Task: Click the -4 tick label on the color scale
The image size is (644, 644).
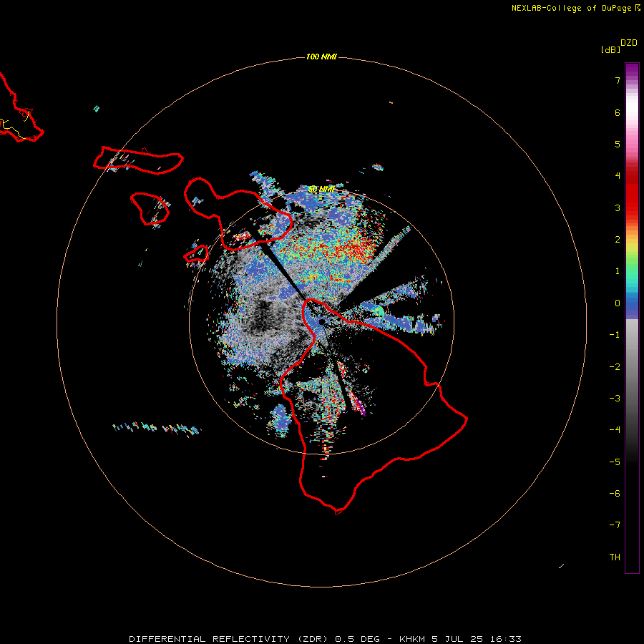Action: (615, 430)
